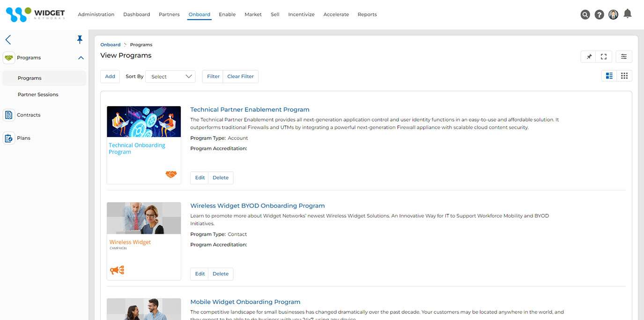
Task: Toggle the pin icon in page header
Action: pyautogui.click(x=589, y=57)
